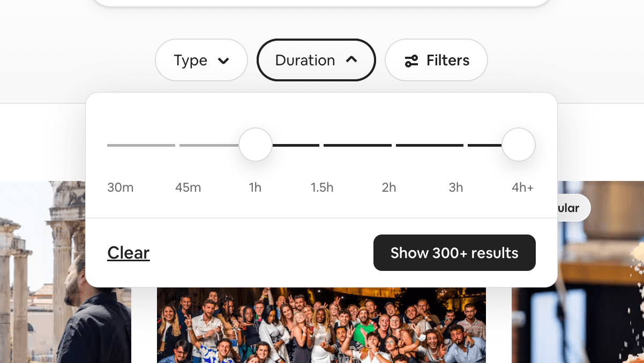Viewport: 644px width, 363px height.
Task: Click the Clear link
Action: pyautogui.click(x=129, y=253)
